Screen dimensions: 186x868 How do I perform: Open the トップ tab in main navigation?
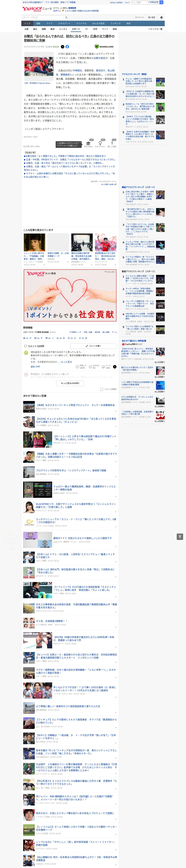pyautogui.click(x=27, y=24)
